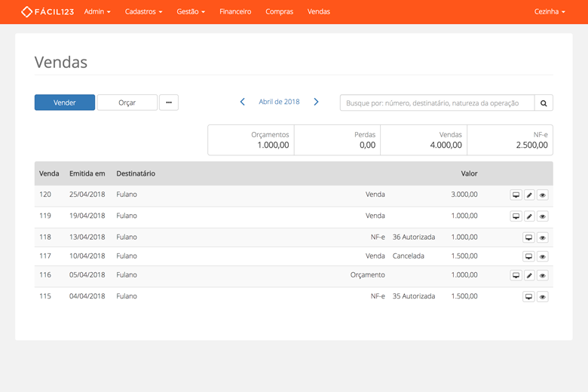The image size is (588, 392).
Task: View sale 120 with eye icon
Action: (542, 195)
